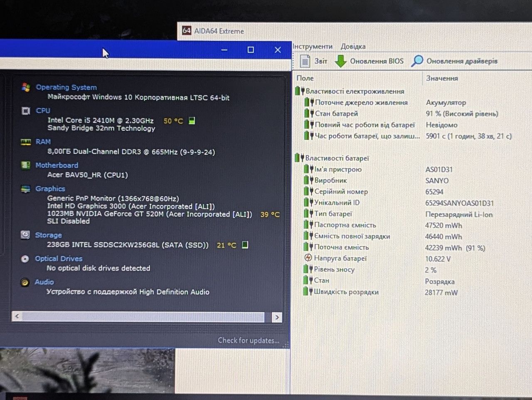
Task: Click the Acer BAV50_HR (CPU1) text
Action: [x=88, y=175]
